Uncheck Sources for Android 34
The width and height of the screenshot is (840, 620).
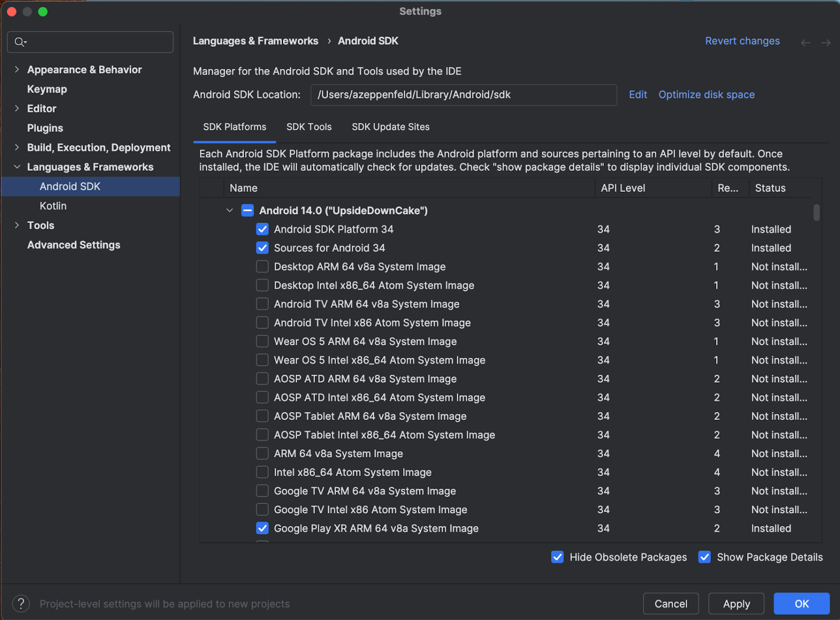(262, 247)
